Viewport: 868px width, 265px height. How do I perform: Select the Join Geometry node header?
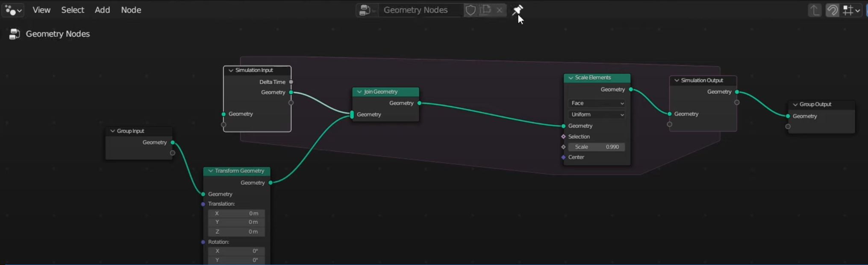(x=386, y=92)
